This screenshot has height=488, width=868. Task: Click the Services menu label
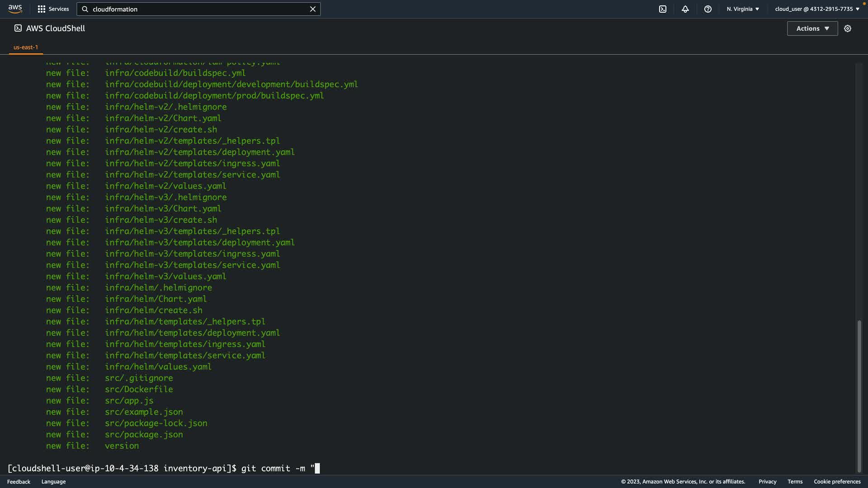click(59, 9)
